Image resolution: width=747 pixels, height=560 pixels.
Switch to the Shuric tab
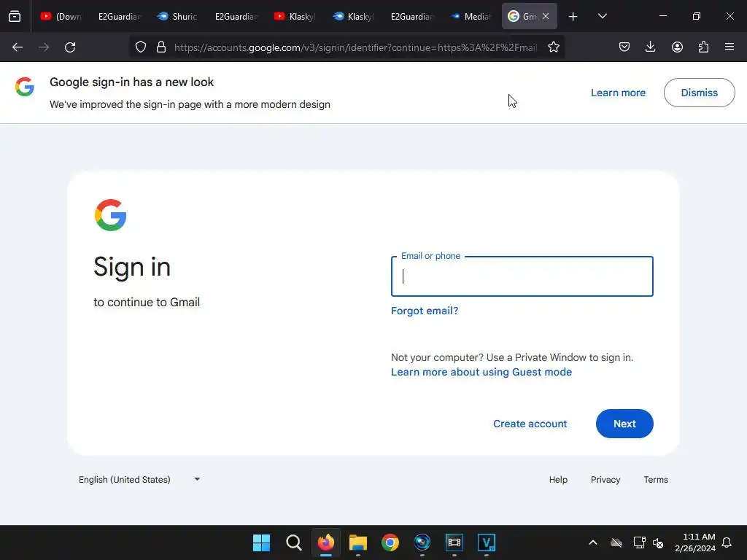pos(177,16)
